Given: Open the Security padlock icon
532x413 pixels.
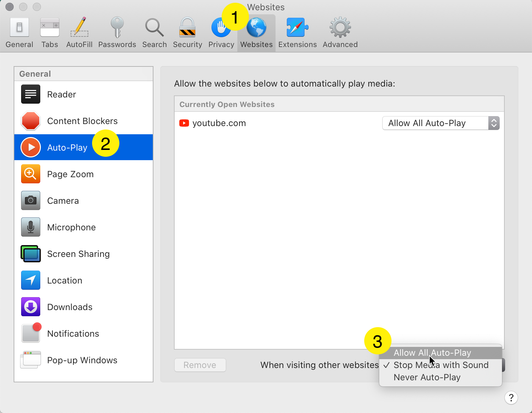Looking at the screenshot, I should click(187, 28).
